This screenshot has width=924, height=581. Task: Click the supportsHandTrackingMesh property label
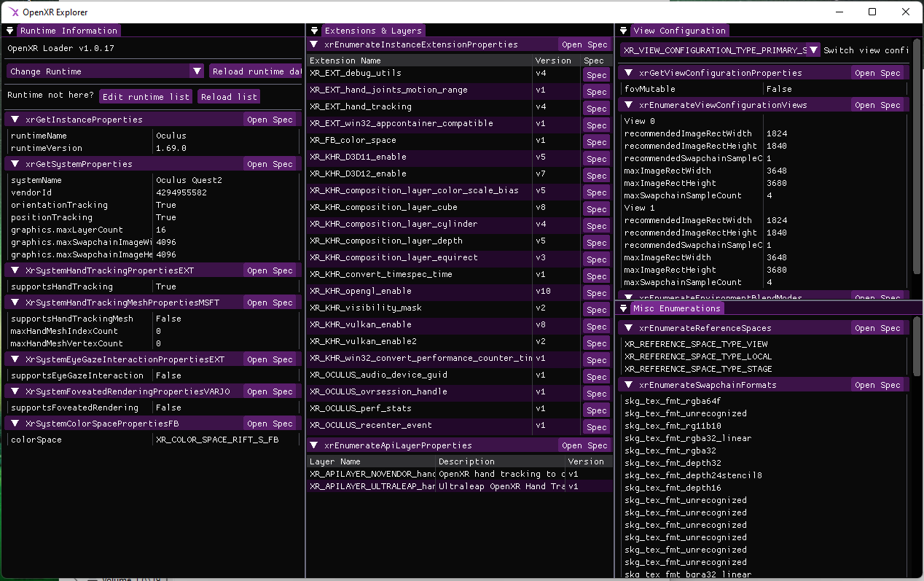tap(72, 319)
